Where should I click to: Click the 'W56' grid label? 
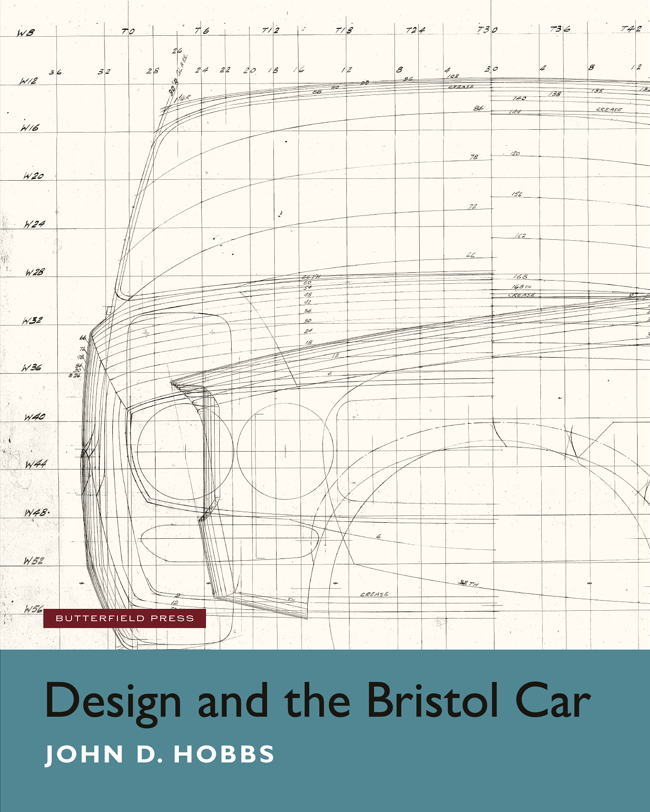click(x=33, y=609)
